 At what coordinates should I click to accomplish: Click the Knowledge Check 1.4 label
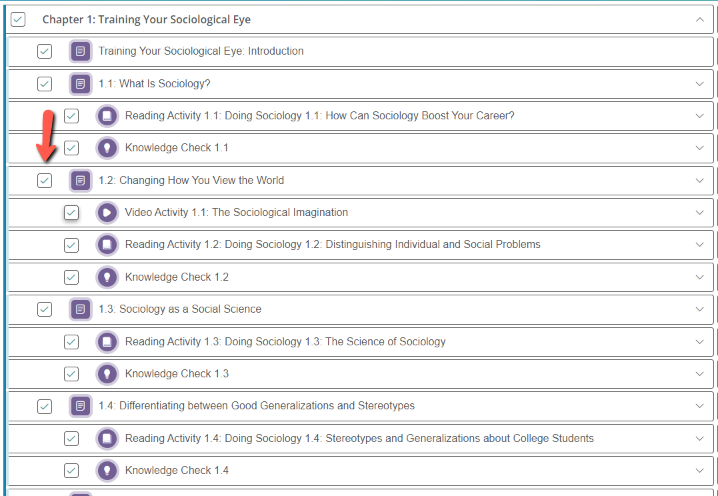(x=177, y=470)
